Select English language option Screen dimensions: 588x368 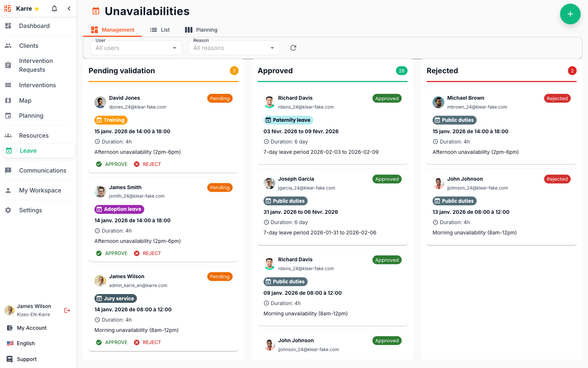tap(26, 343)
